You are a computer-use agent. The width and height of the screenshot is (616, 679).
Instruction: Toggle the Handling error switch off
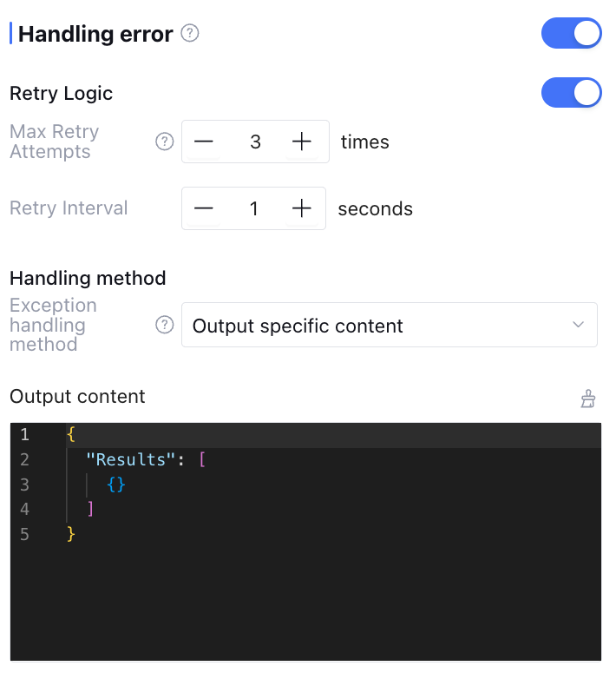click(x=571, y=34)
